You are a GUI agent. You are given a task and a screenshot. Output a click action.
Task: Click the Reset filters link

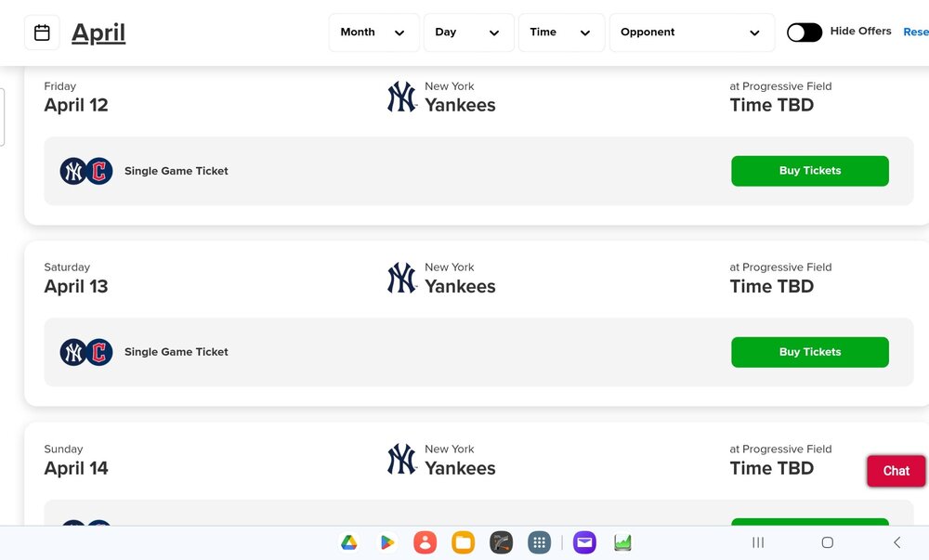point(916,32)
